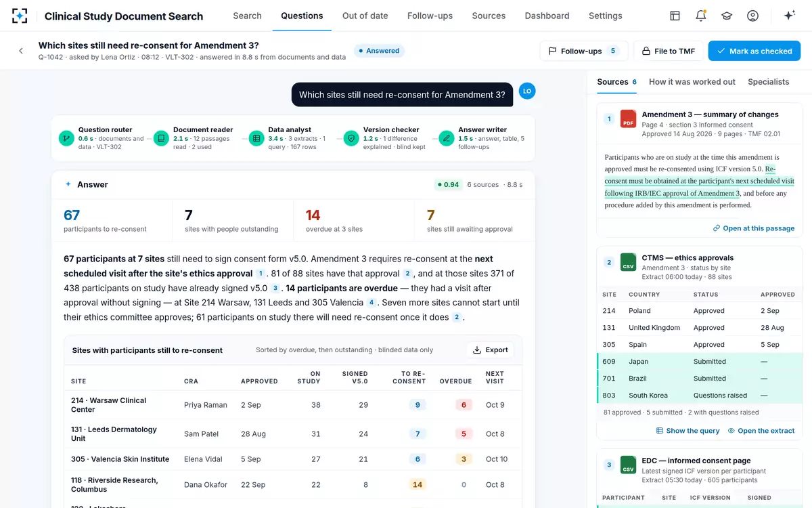Click source citation 3 after signed v5.0
Image resolution: width=812 pixels, height=508 pixels.
[275, 289]
